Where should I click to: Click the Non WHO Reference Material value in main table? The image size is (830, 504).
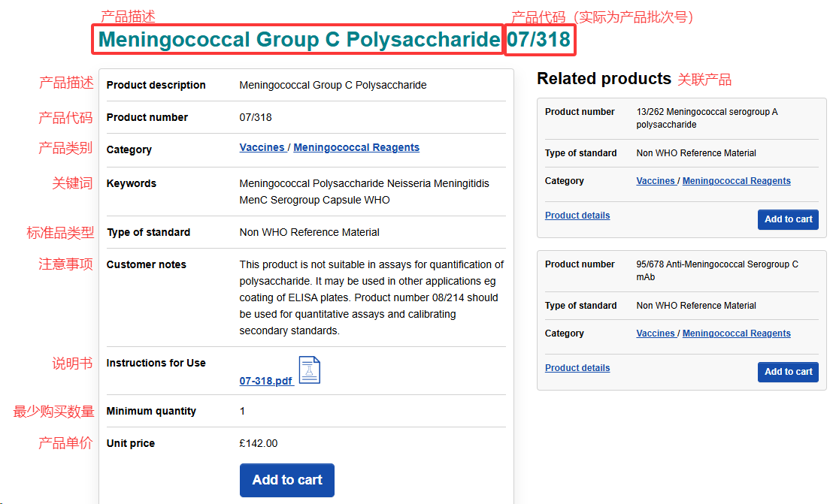[x=309, y=232]
